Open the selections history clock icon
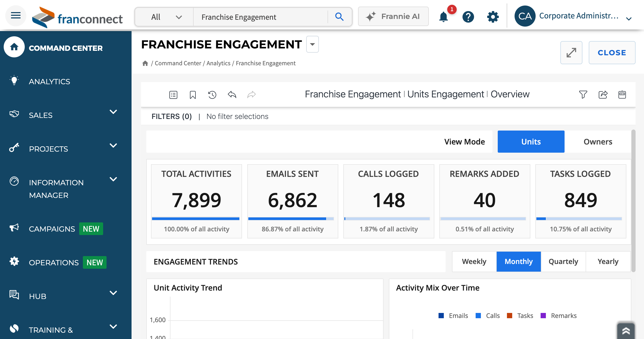The image size is (644, 339). pyautogui.click(x=212, y=95)
